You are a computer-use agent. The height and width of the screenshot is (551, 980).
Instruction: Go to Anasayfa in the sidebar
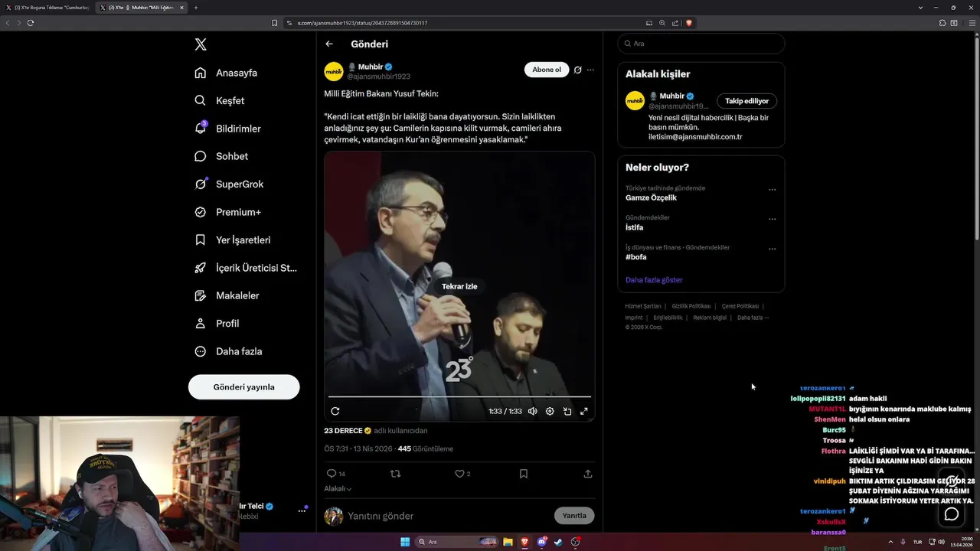[x=226, y=73]
